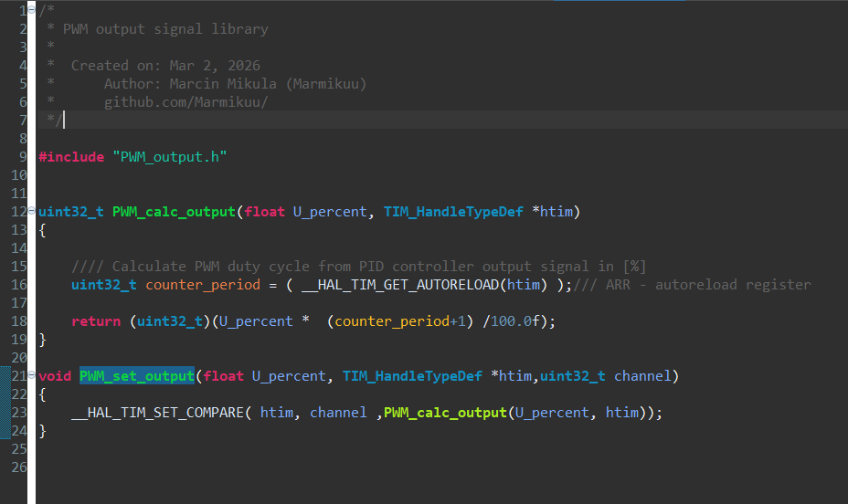This screenshot has width=848, height=504.
Task: Click the uint32_t return type on line 12
Action: (x=71, y=212)
